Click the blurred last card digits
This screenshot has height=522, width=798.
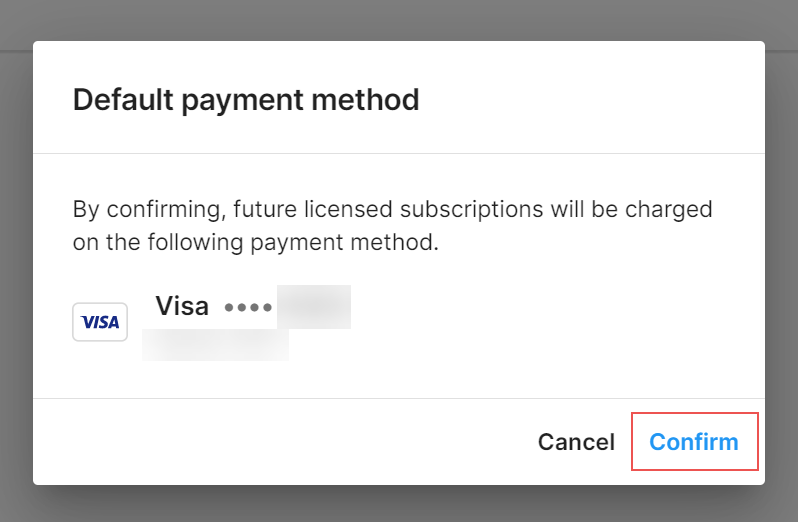(314, 306)
